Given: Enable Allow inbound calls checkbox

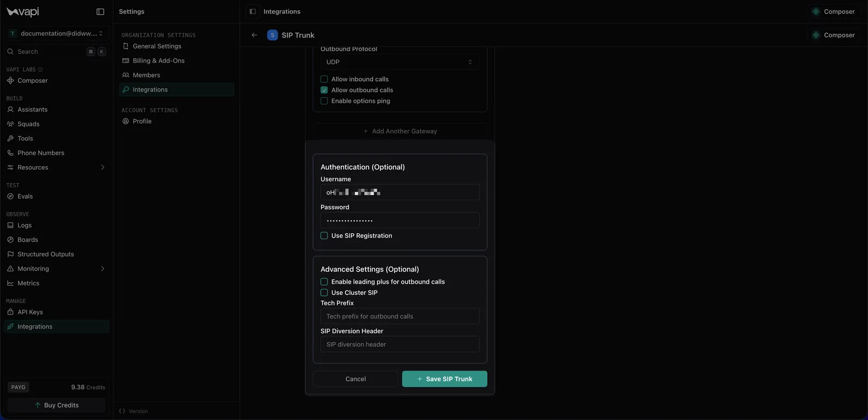Looking at the screenshot, I should (x=324, y=79).
